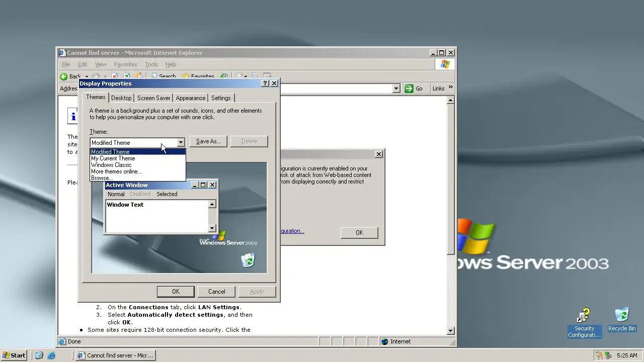Click the Internet zone status bar icon
The image size is (644, 362).
point(385,341)
